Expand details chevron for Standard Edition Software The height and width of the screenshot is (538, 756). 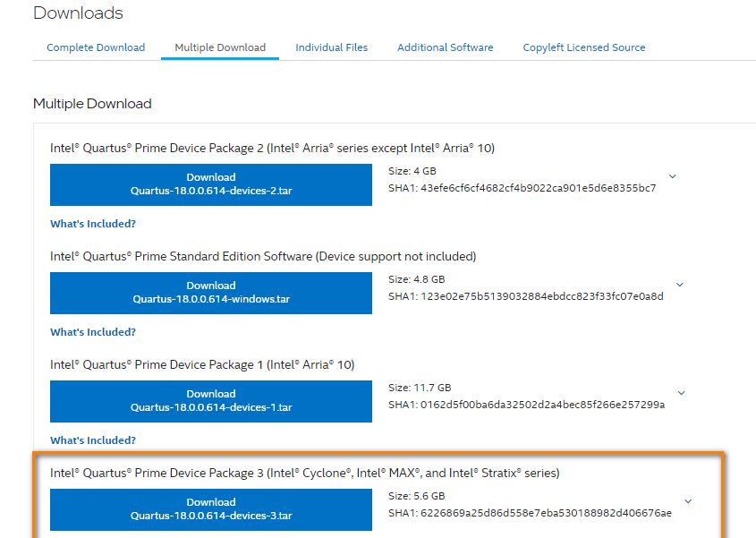(679, 285)
